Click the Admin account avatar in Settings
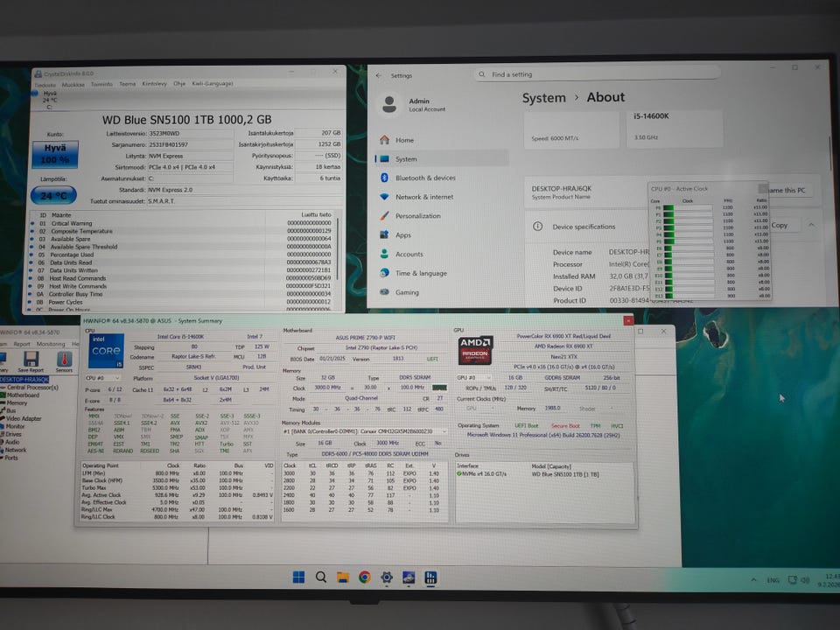Screen dimensions: 840x630 [389, 104]
